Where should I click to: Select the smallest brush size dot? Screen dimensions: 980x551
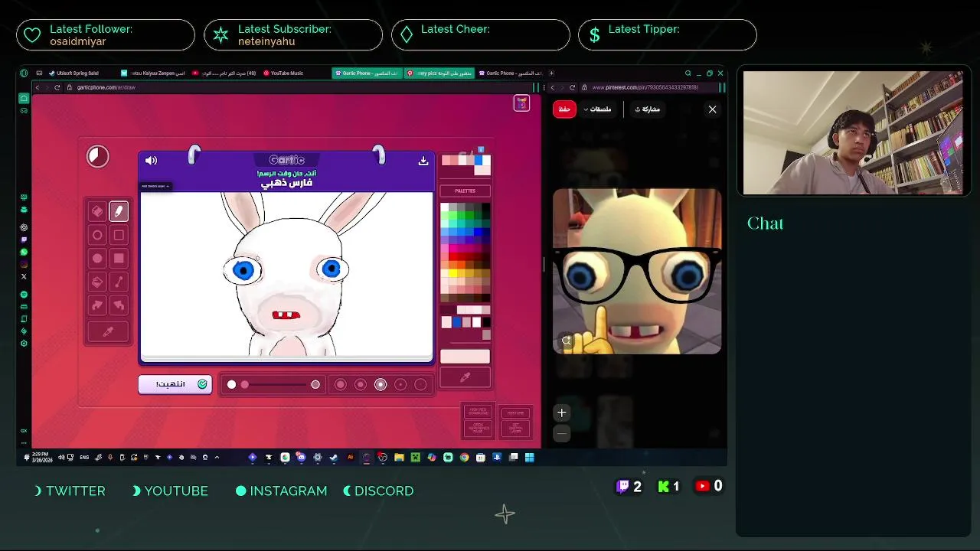coord(420,384)
